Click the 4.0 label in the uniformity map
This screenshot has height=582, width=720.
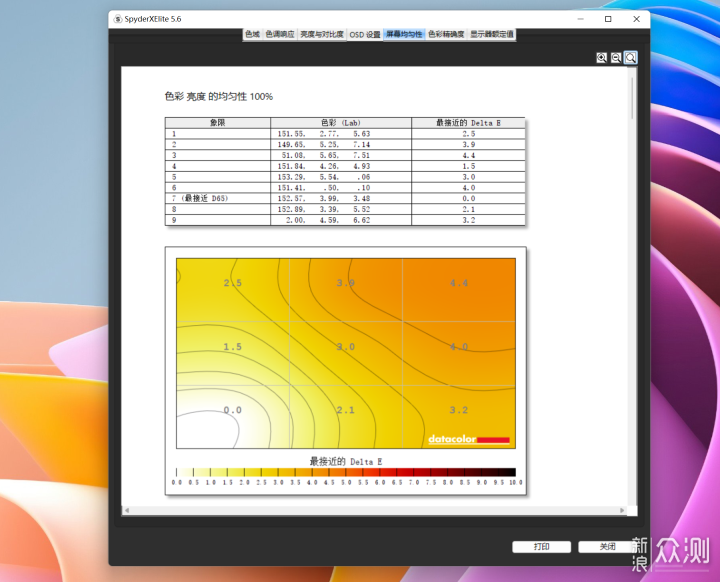click(459, 347)
